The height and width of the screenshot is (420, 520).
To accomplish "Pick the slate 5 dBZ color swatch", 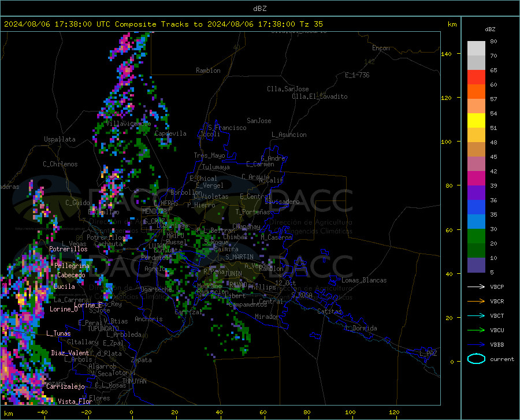I will 476,265.
